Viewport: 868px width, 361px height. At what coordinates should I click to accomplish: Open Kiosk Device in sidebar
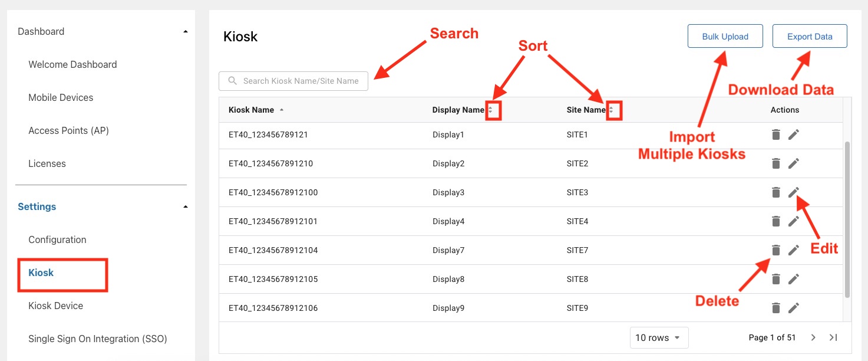pyautogui.click(x=55, y=306)
